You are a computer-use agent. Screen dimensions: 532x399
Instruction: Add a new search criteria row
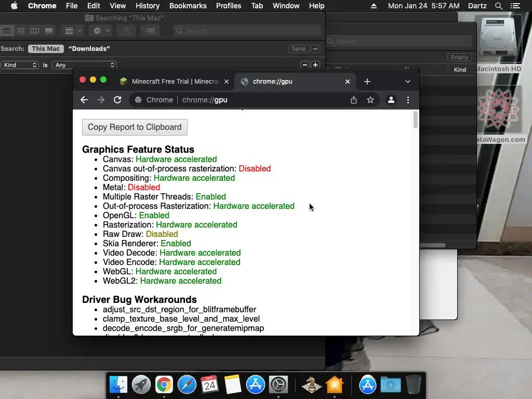click(x=315, y=65)
